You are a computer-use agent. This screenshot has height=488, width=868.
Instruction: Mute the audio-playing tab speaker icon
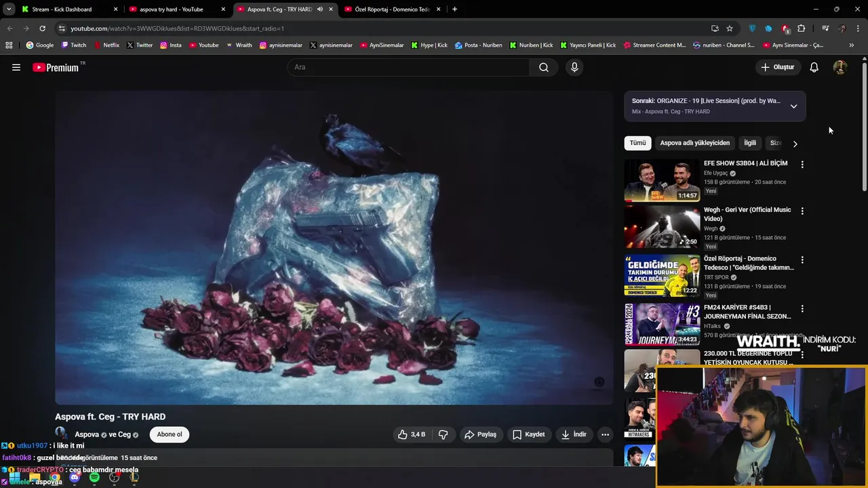[319, 9]
